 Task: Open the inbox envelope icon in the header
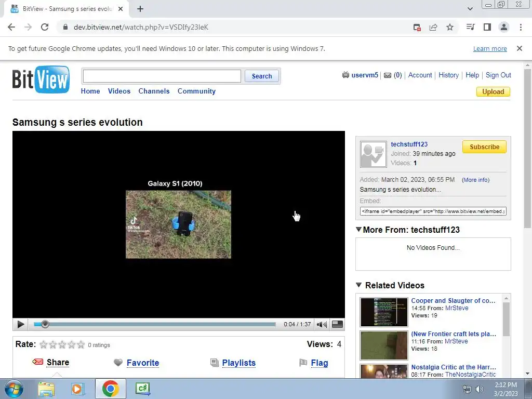click(388, 75)
